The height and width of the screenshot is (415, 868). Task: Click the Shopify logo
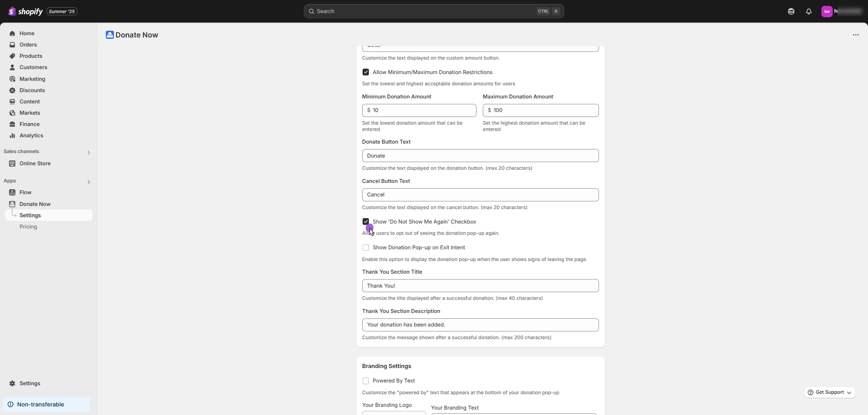(26, 11)
